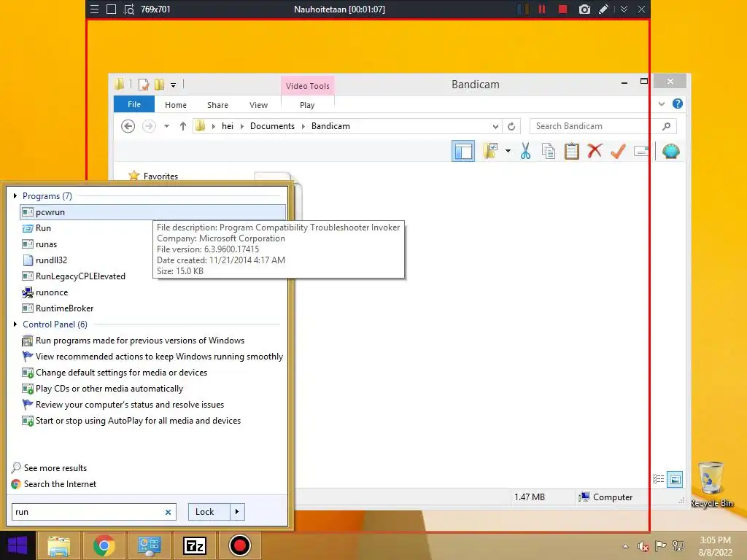Click the Windows Start button
Image resolution: width=747 pixels, height=560 pixels.
point(18,545)
